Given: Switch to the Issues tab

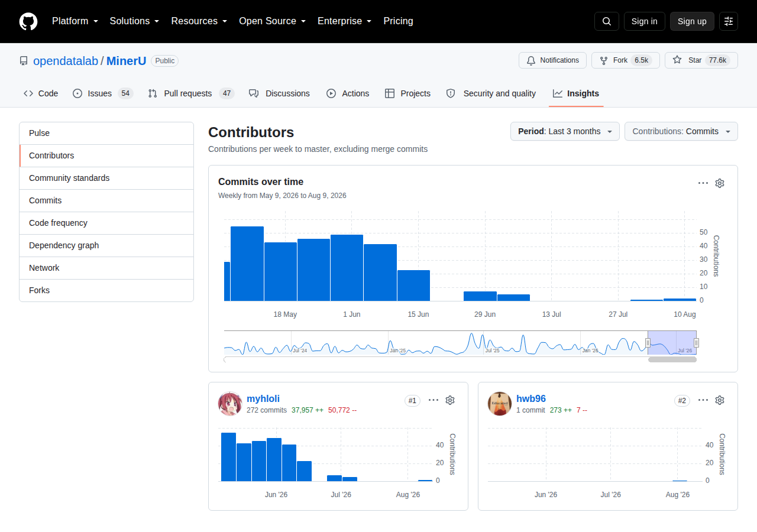Looking at the screenshot, I should coord(103,93).
